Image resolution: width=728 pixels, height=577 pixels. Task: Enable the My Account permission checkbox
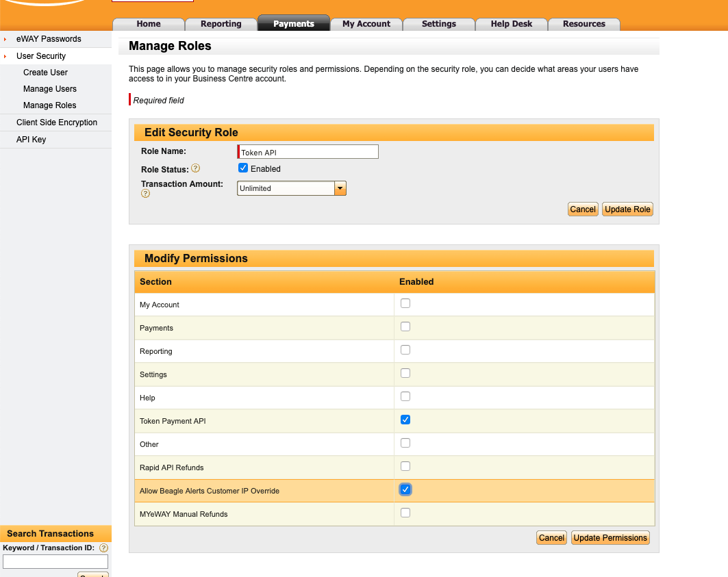coord(405,303)
